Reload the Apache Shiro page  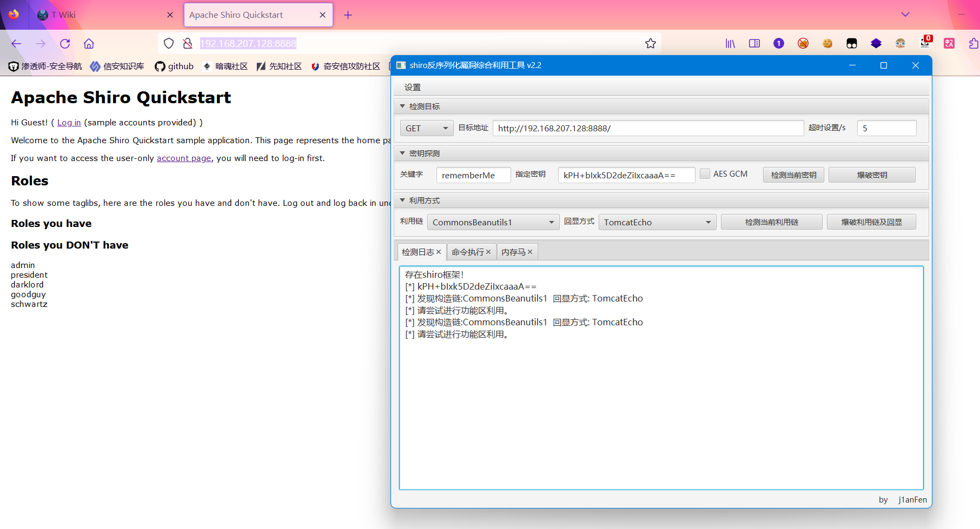pyautogui.click(x=65, y=44)
